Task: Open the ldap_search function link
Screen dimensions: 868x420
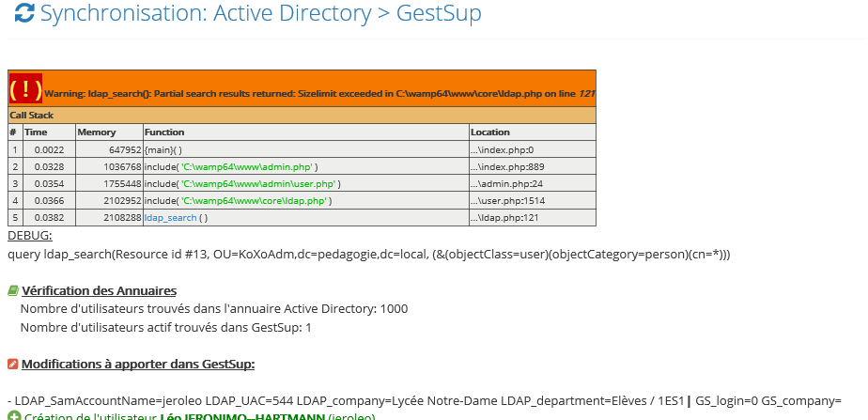Action: coord(170,217)
